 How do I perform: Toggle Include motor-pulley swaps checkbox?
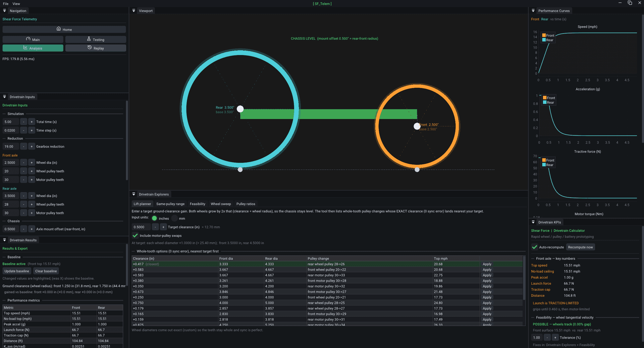click(x=135, y=236)
